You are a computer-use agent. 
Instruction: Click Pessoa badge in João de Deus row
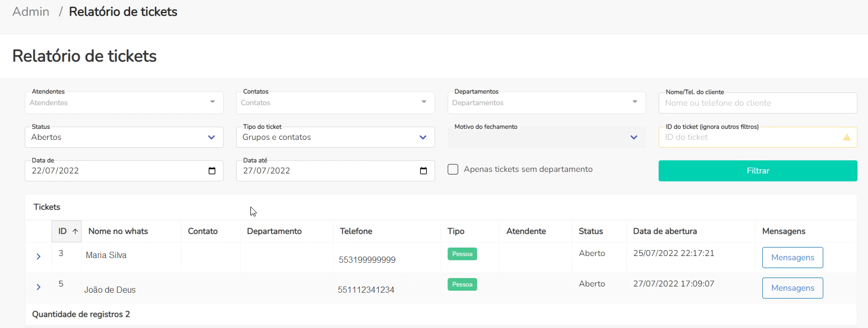[x=462, y=284]
